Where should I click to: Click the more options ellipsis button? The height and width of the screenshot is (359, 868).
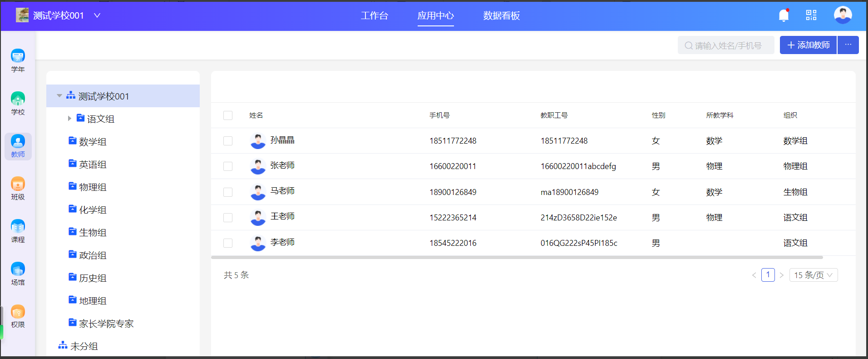click(848, 45)
